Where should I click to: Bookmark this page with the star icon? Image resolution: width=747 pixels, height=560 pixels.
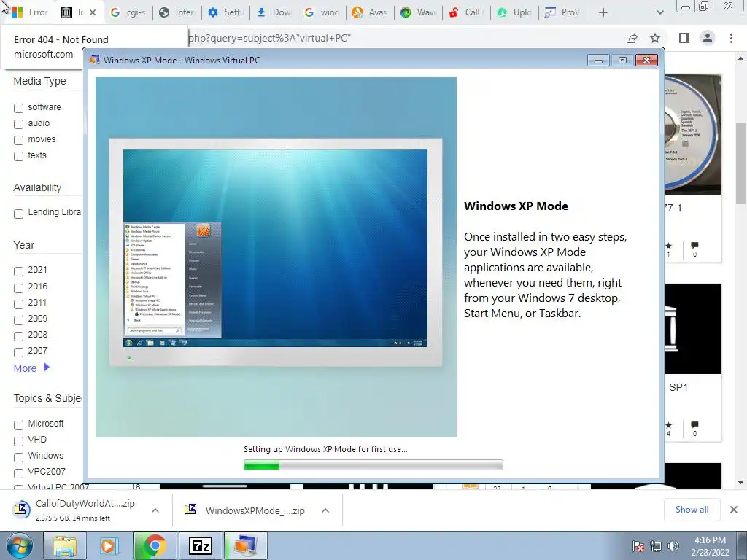coord(655,38)
